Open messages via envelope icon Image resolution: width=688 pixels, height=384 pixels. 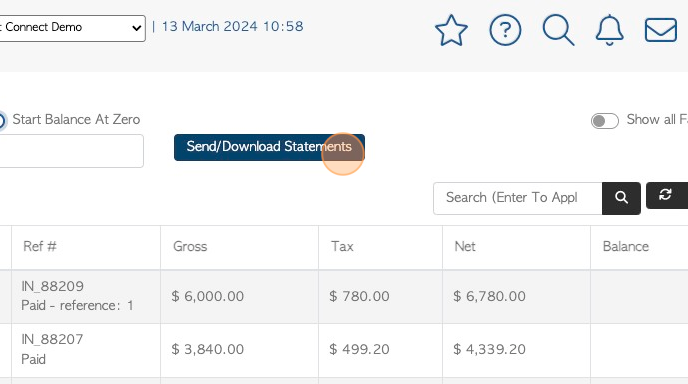click(x=660, y=30)
